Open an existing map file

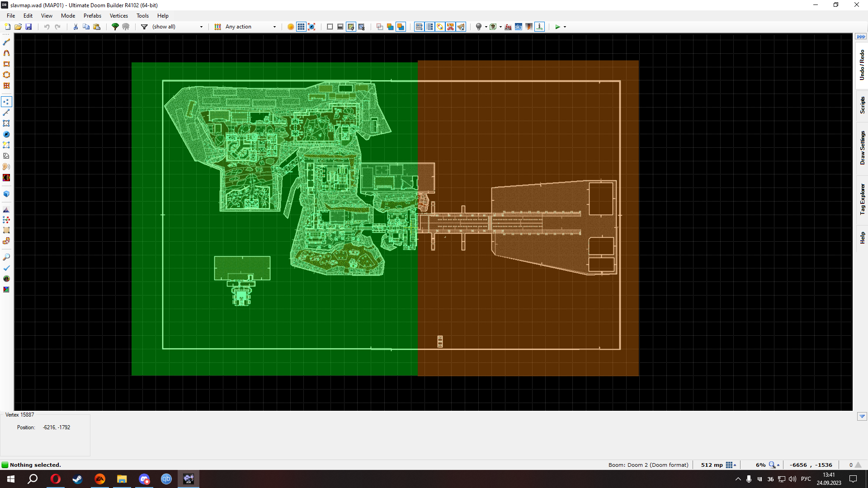pos(18,27)
